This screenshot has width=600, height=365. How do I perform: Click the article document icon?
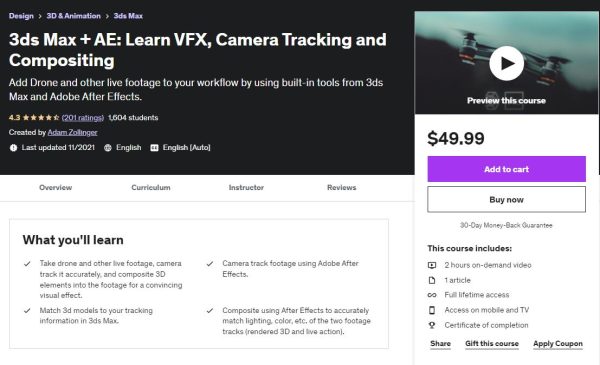[x=432, y=280]
